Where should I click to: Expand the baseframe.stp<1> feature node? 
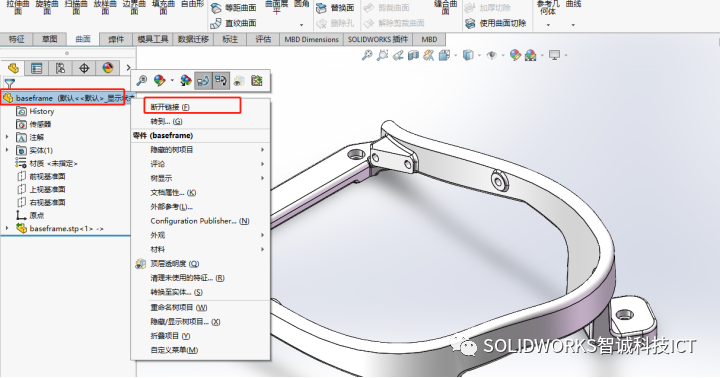7,228
